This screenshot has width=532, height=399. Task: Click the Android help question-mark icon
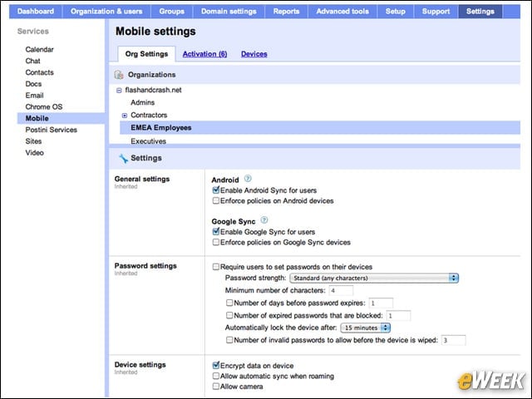point(248,179)
